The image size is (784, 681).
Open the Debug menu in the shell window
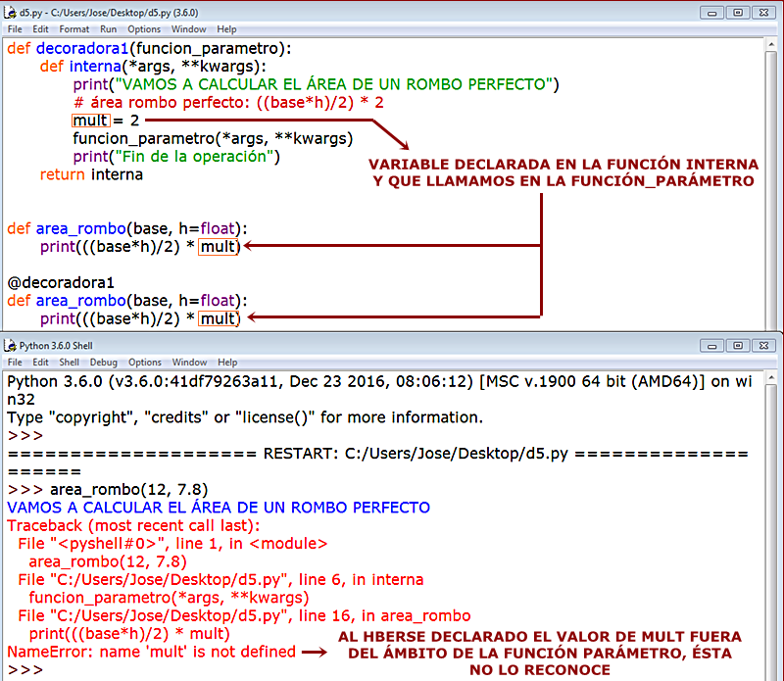[103, 362]
